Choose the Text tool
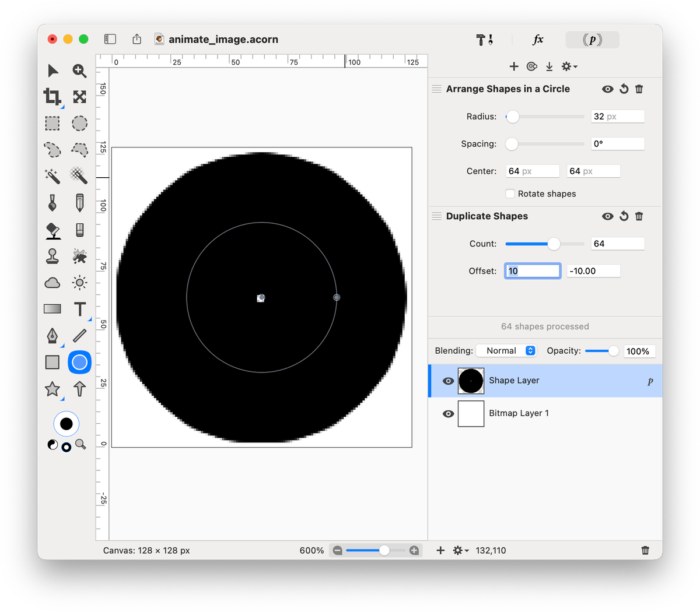The height and width of the screenshot is (612, 700). (80, 309)
